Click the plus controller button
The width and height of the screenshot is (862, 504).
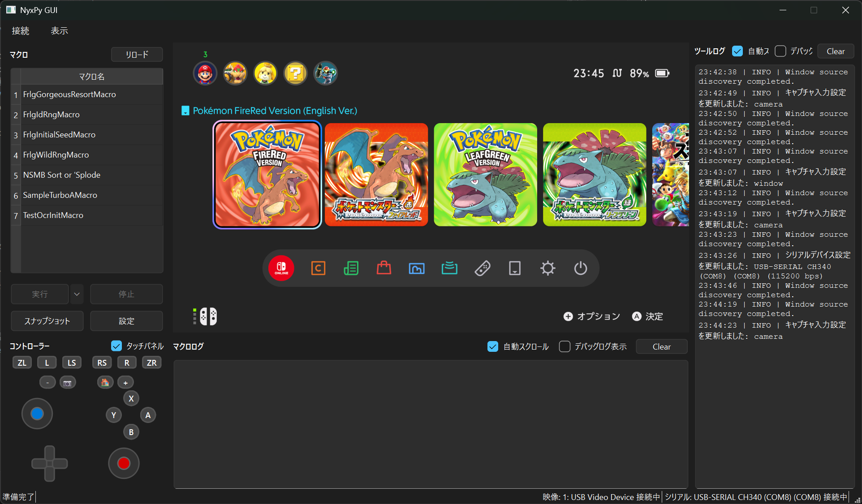[125, 383]
